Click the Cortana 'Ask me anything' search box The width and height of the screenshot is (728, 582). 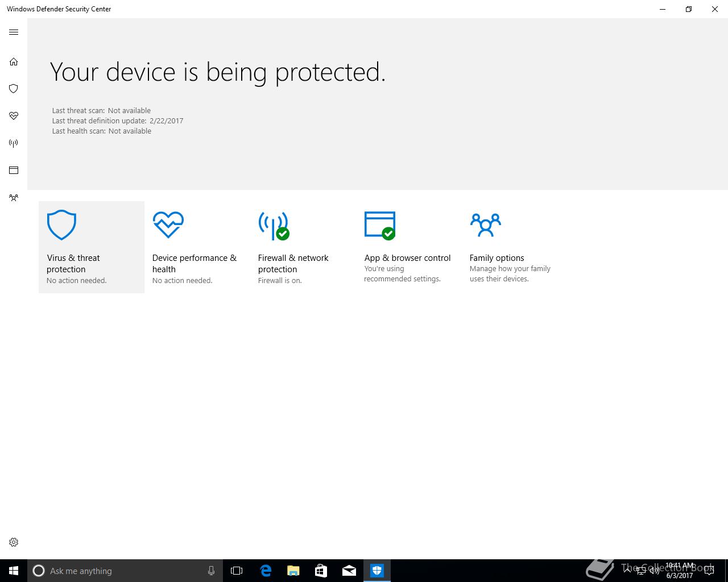click(124, 571)
